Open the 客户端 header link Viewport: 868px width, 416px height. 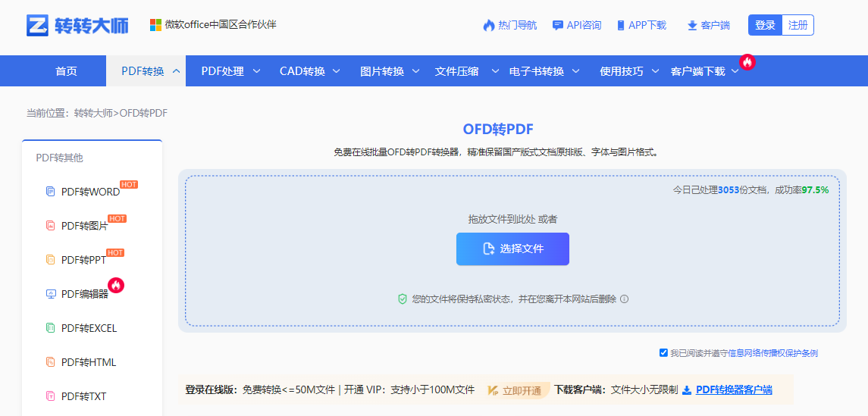[715, 26]
